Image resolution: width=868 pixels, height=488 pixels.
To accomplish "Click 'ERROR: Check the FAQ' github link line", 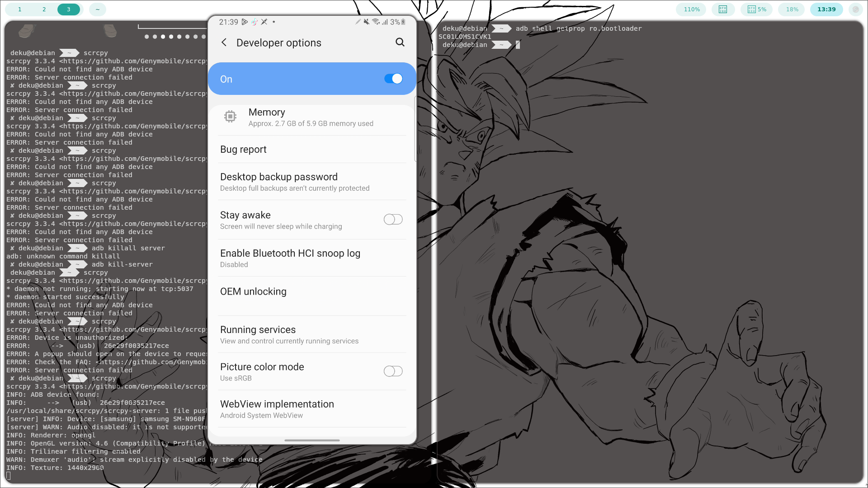I will point(106,362).
